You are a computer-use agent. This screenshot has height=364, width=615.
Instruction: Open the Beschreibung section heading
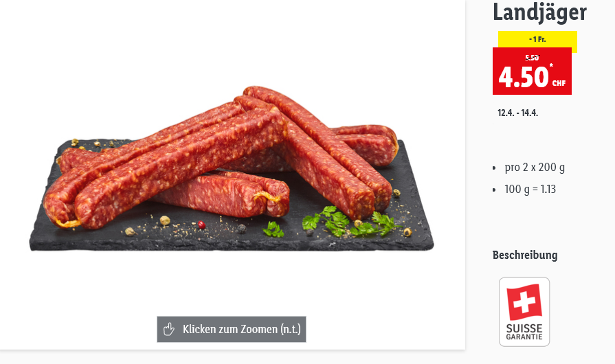click(525, 255)
